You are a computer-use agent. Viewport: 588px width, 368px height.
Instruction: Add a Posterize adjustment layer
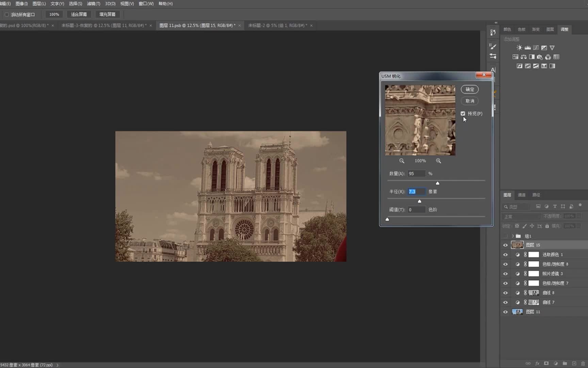527,66
